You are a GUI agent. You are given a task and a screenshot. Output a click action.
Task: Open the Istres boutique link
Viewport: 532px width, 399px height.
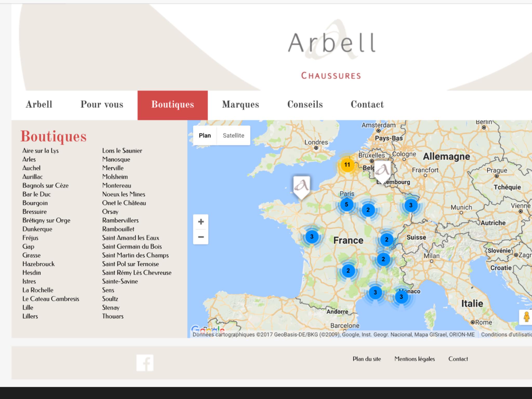point(29,281)
